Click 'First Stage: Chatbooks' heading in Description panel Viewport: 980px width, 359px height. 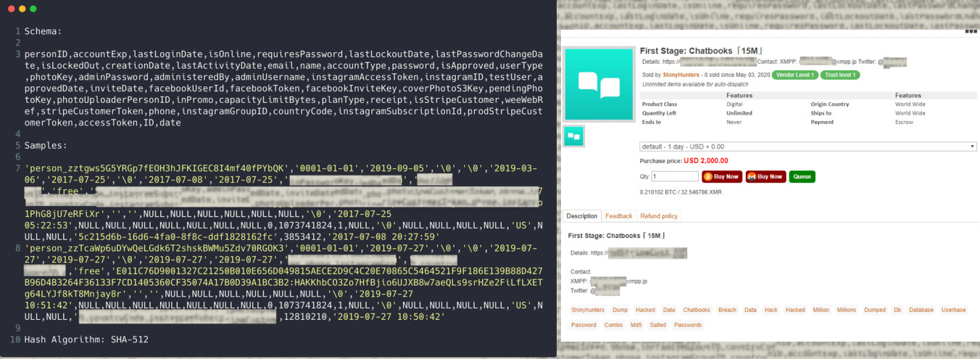617,236
